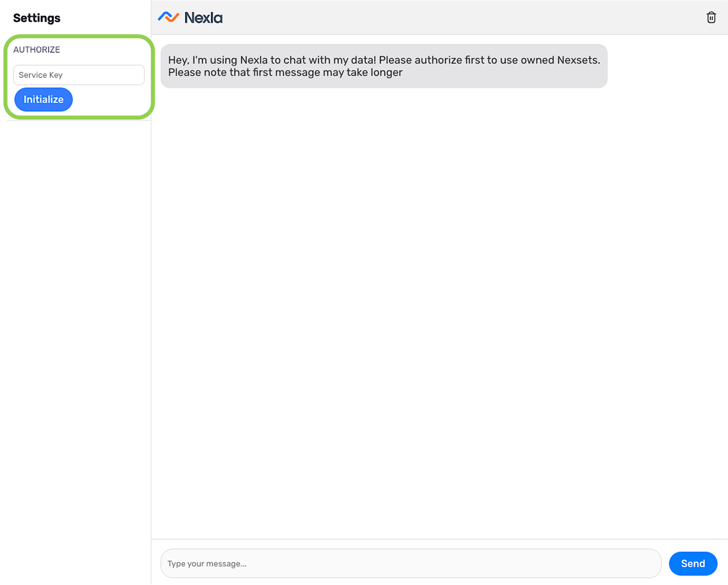Select the AUTHORIZE section label
The width and height of the screenshot is (728, 585).
(x=37, y=50)
